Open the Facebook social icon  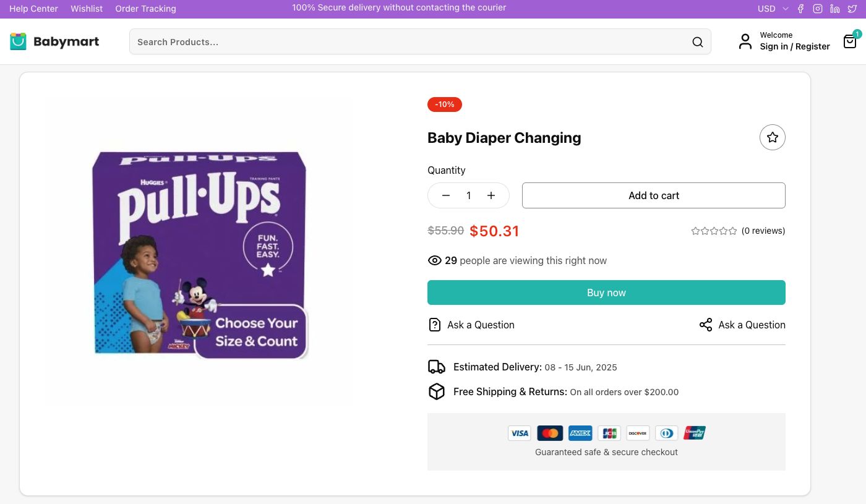click(800, 9)
